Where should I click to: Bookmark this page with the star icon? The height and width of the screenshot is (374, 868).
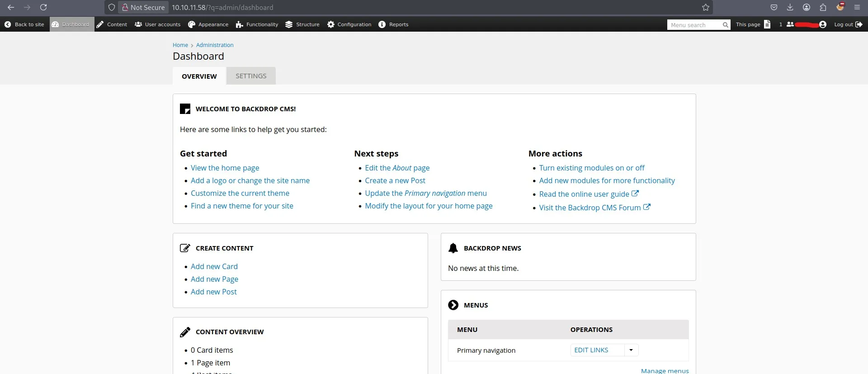click(x=706, y=7)
